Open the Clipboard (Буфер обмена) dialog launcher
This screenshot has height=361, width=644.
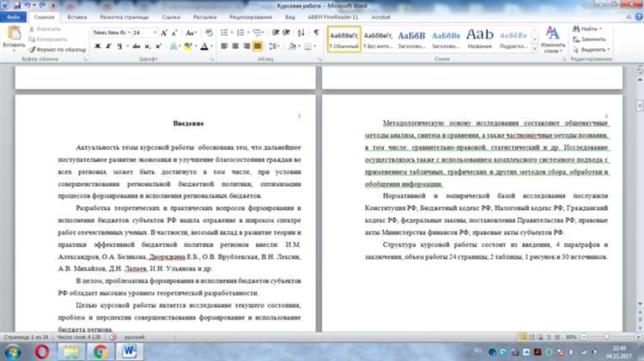point(86,59)
